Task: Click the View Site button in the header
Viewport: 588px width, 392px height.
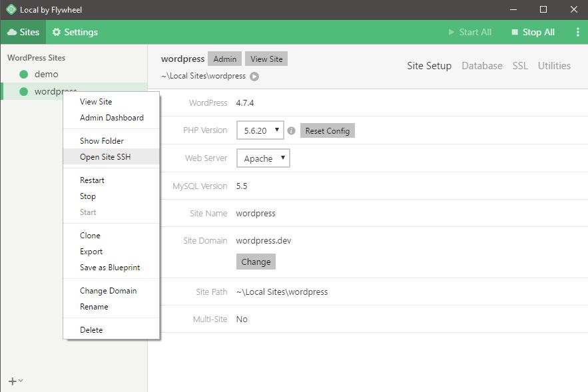Action: 266,59
